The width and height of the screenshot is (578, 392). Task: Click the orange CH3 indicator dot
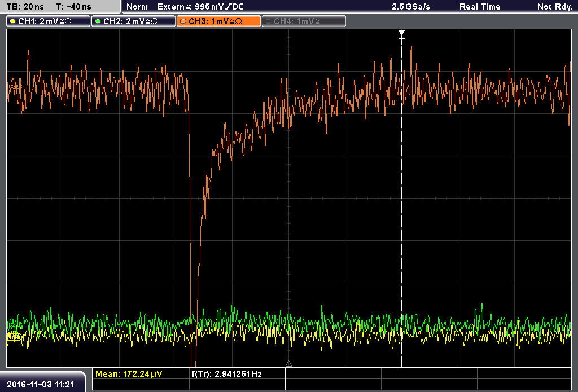click(183, 21)
